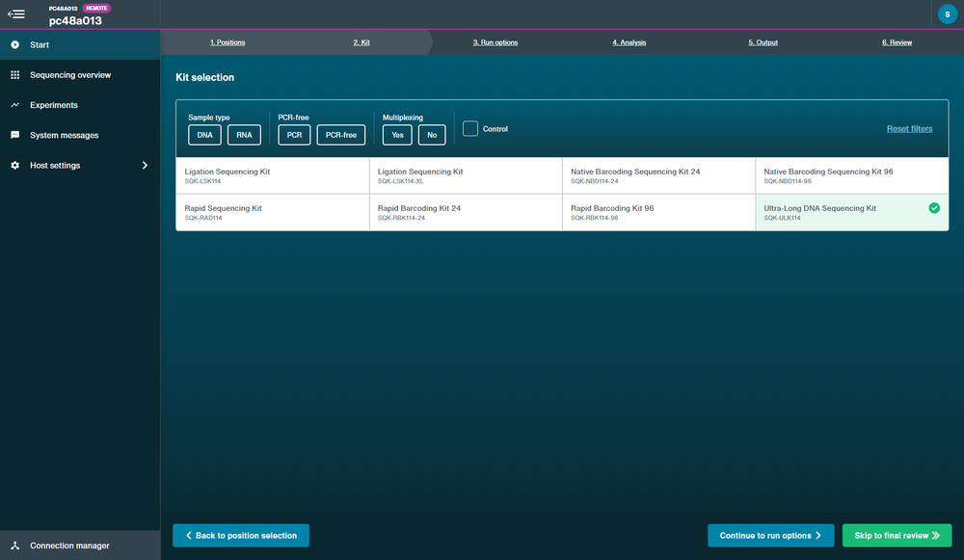Toggle Multiplexing No filter
Image resolution: width=964 pixels, height=560 pixels.
tap(432, 135)
